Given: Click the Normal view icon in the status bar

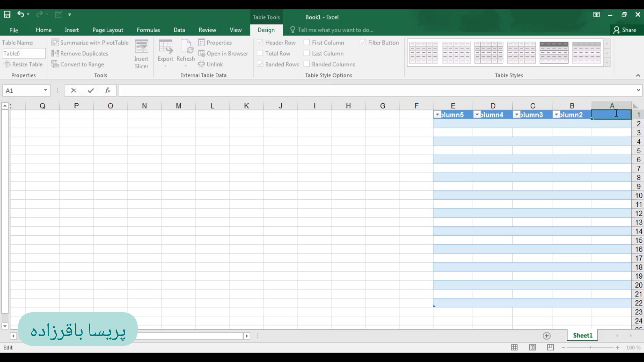Looking at the screenshot, I should pyautogui.click(x=515, y=348).
